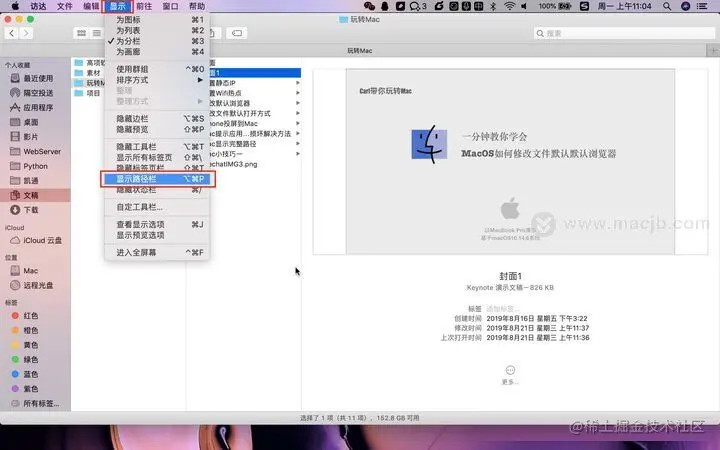Select checked 为分栏 view option

click(157, 41)
